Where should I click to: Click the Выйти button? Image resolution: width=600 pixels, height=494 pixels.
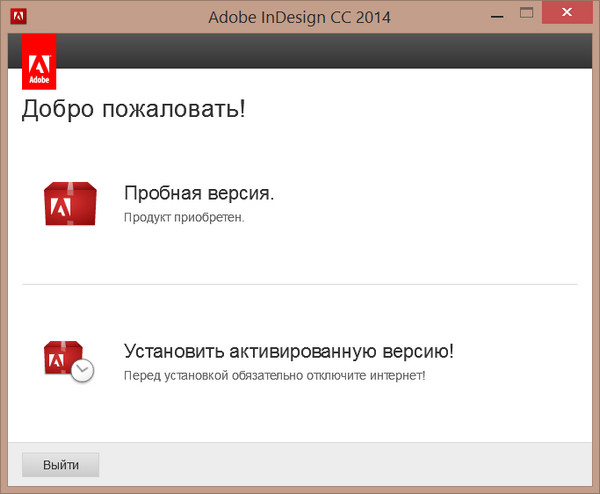60,465
